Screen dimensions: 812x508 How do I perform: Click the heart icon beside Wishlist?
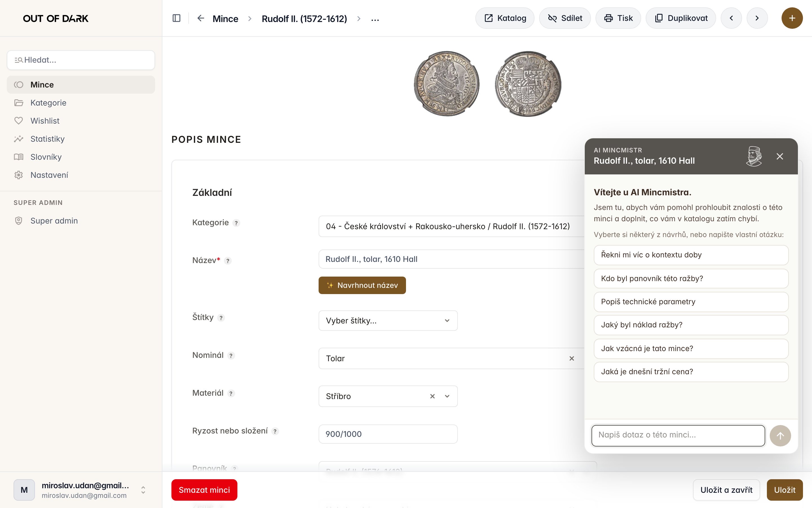click(x=18, y=121)
